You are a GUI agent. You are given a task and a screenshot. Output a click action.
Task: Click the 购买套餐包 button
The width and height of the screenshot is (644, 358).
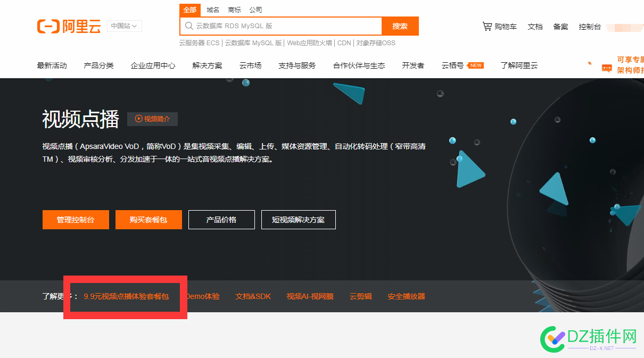coord(148,220)
